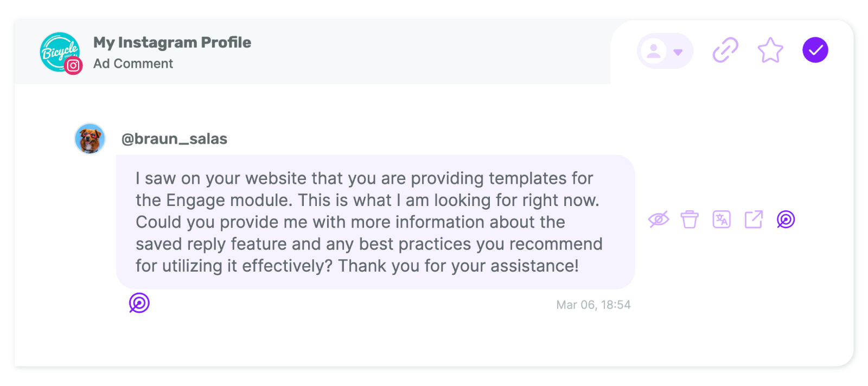868x386 pixels.
Task: Mark conversation with the star icon
Action: point(770,50)
